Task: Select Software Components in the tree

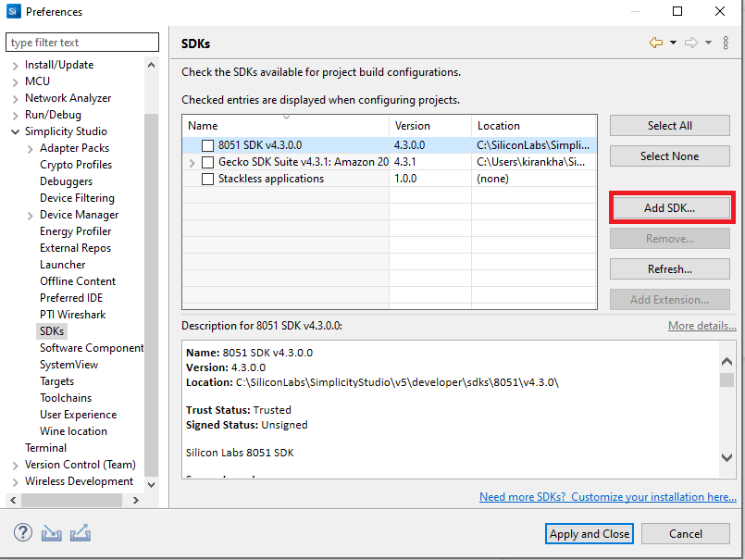Action: (x=92, y=348)
